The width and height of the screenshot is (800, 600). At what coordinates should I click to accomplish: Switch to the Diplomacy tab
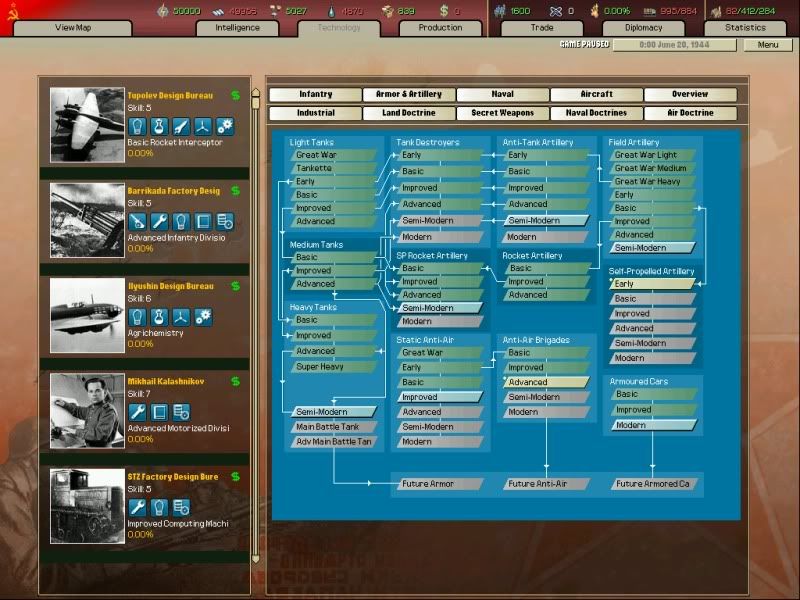click(x=644, y=28)
